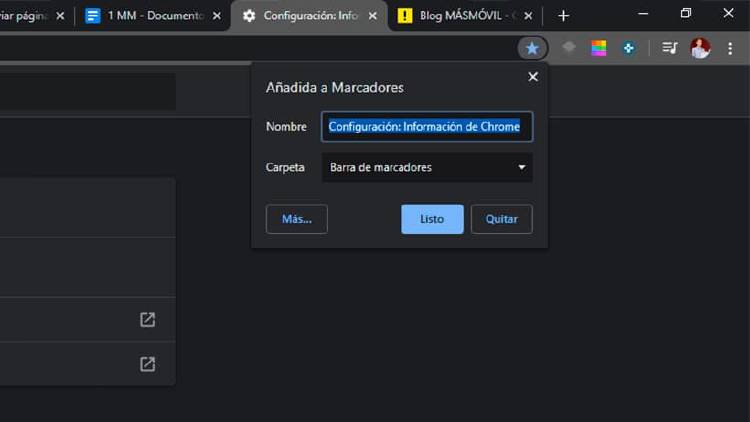Click the yellow warning Blog tab favicon
The image size is (750, 422).
405,16
